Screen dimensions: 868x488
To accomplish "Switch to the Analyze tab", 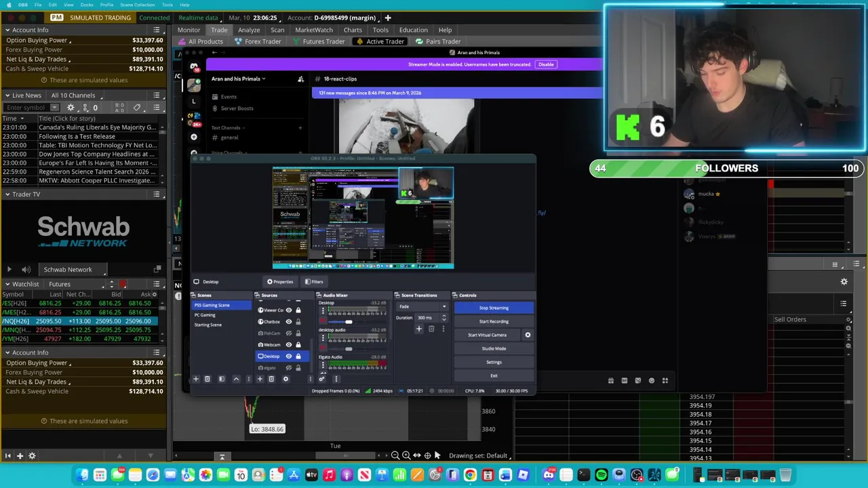I will click(249, 30).
